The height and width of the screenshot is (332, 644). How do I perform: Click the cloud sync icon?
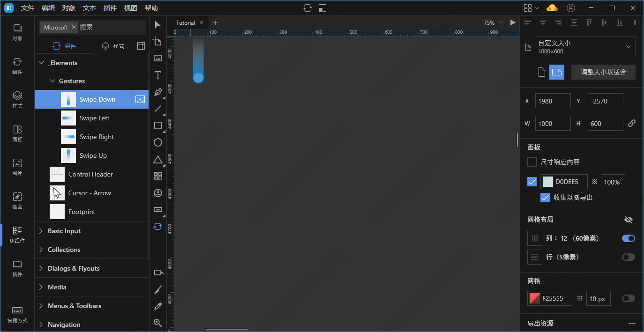pyautogui.click(x=552, y=8)
